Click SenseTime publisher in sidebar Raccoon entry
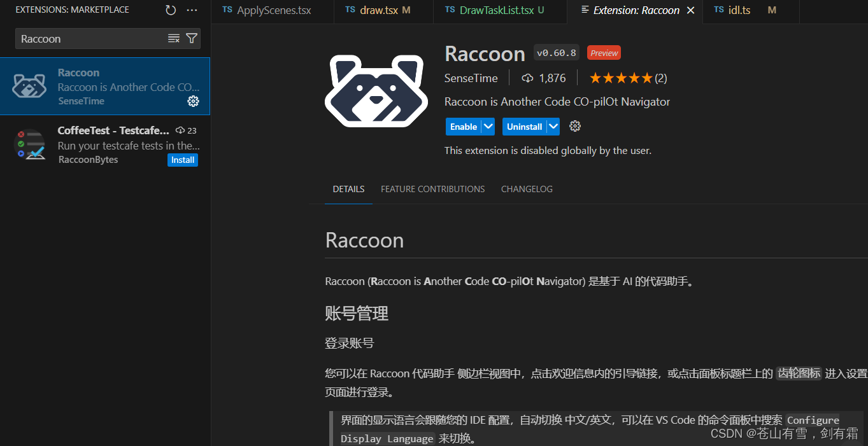This screenshot has height=446, width=868. pyautogui.click(x=81, y=101)
